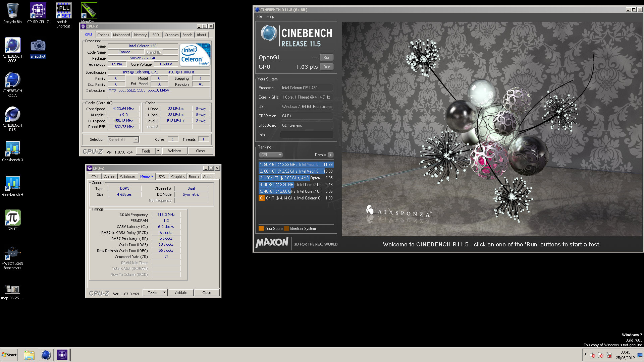Click the Identical System legend swatch
This screenshot has height=362, width=644.
point(286,229)
